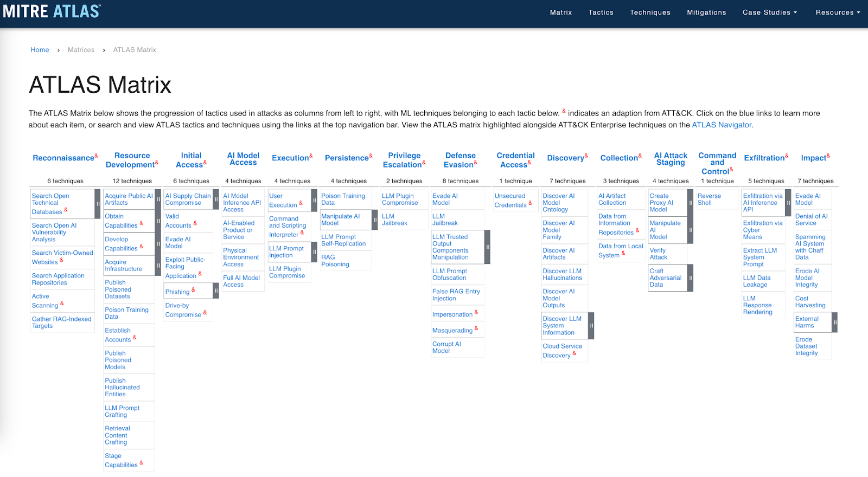Open the Matrix nav item
This screenshot has width=868, height=477.
point(560,12)
